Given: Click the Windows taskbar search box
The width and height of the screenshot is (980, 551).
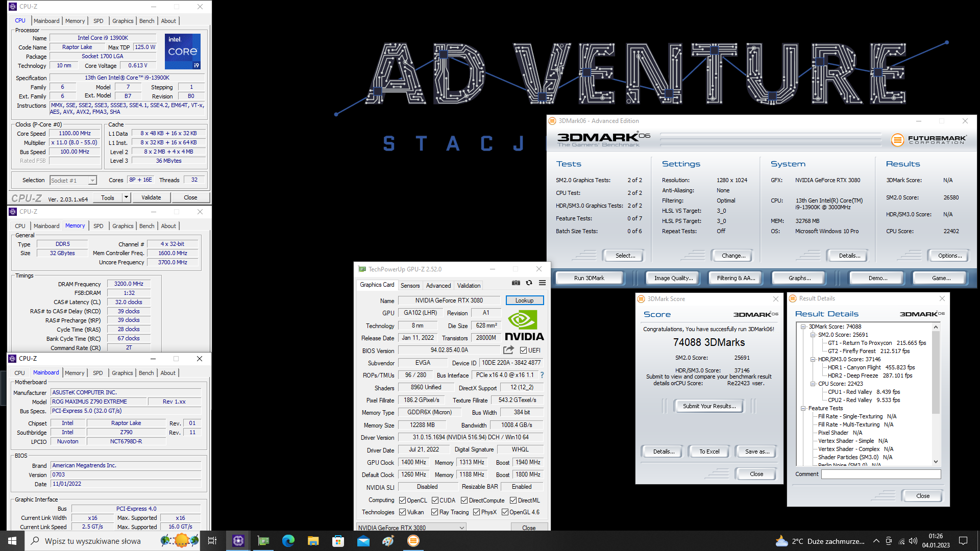Looking at the screenshot, I should pyautogui.click(x=112, y=541).
